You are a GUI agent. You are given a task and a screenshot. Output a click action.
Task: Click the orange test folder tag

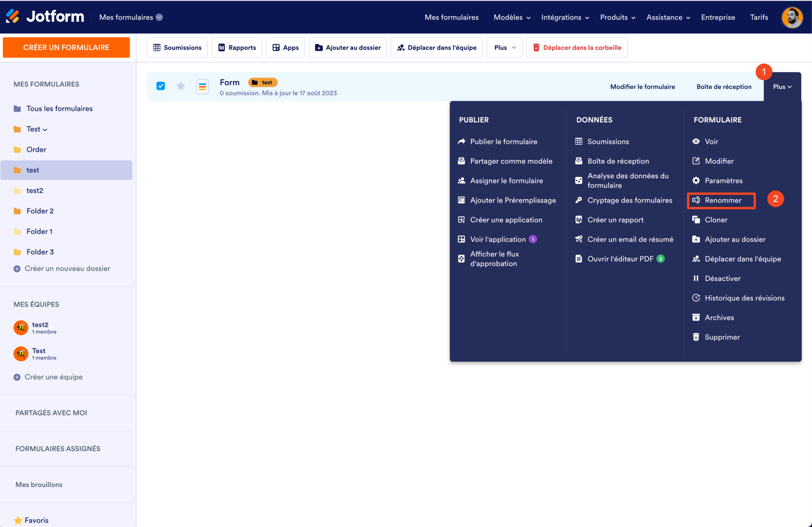click(262, 82)
